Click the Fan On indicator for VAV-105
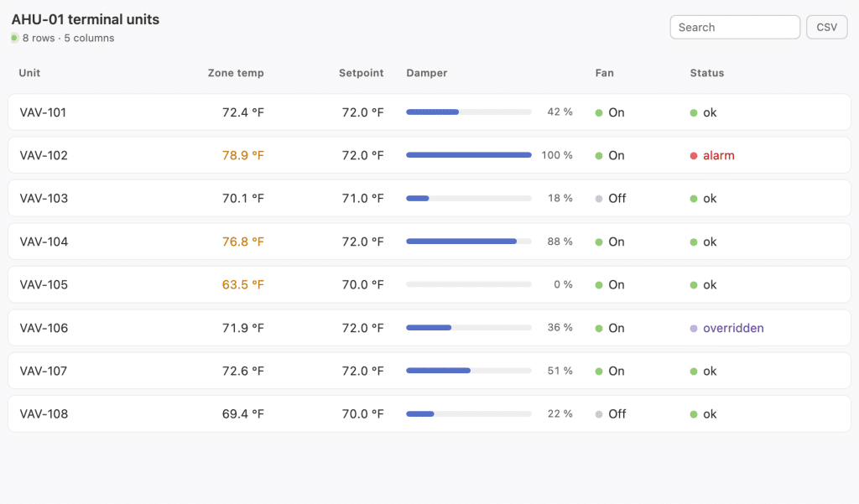The width and height of the screenshot is (859, 504). [611, 285]
